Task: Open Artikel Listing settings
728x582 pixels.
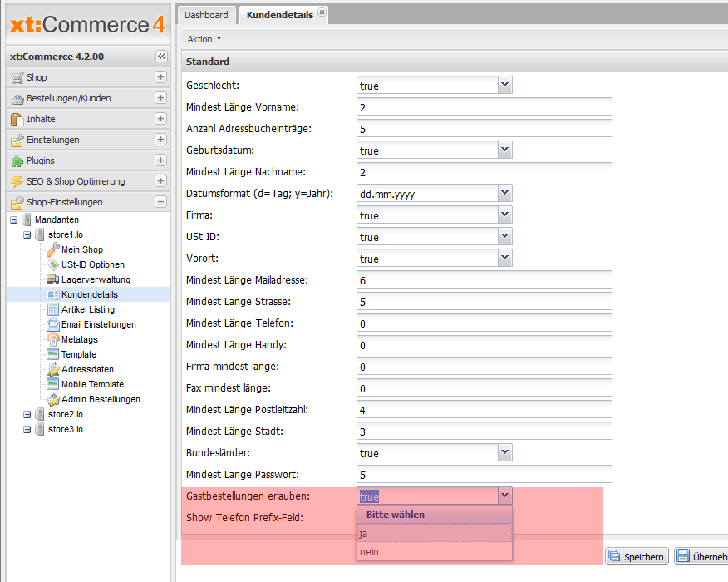Action: point(88,309)
